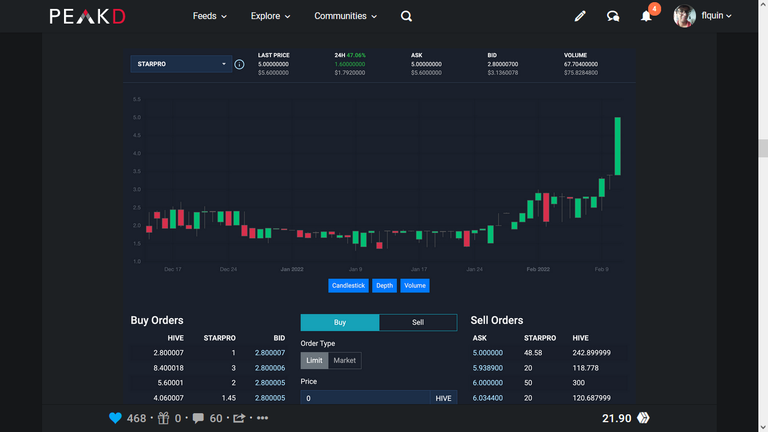Open the flquin account dropdown
Screen dimensions: 768x432
coord(716,16)
